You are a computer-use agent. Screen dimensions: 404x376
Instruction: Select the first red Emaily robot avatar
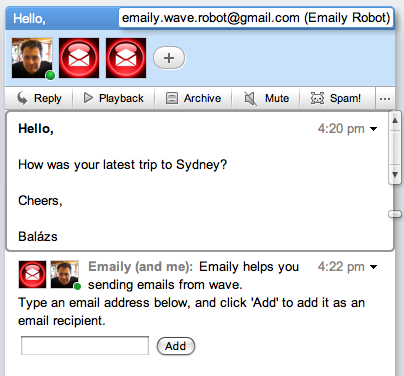pyautogui.click(x=79, y=58)
